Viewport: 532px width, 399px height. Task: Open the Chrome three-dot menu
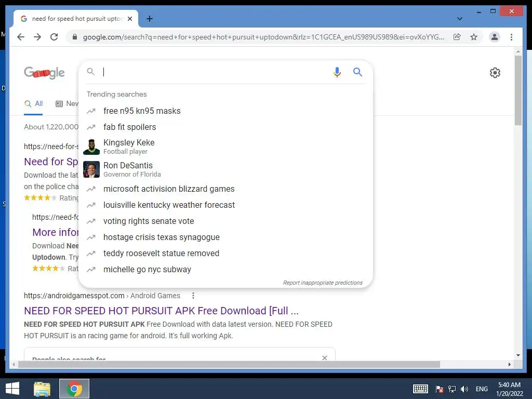coord(511,37)
